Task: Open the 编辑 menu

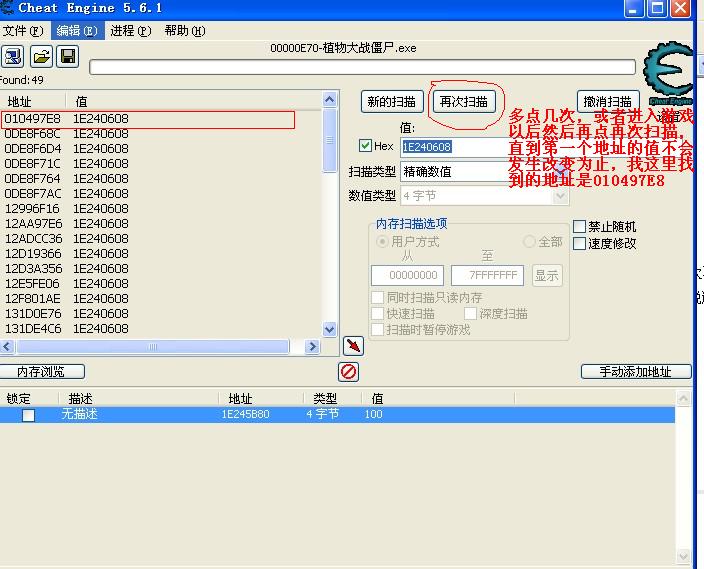Action: click(x=77, y=31)
